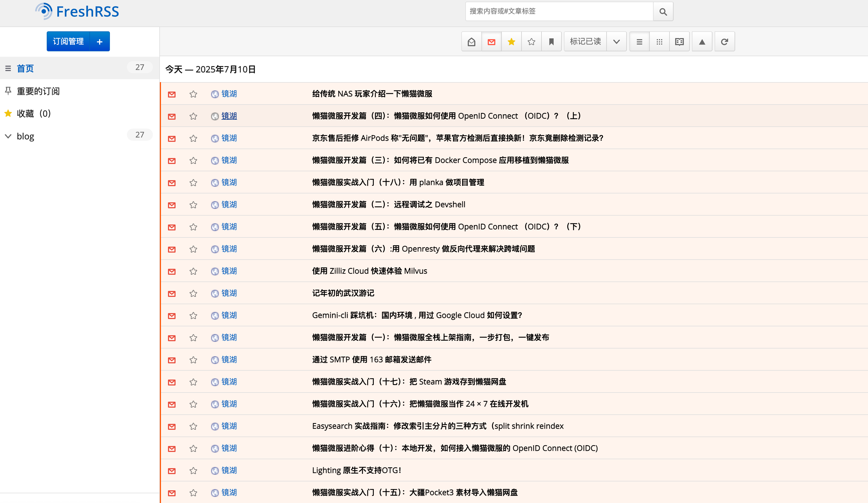The image size is (868, 503).
Task: Change sort order with triangle icon
Action: coord(702,42)
